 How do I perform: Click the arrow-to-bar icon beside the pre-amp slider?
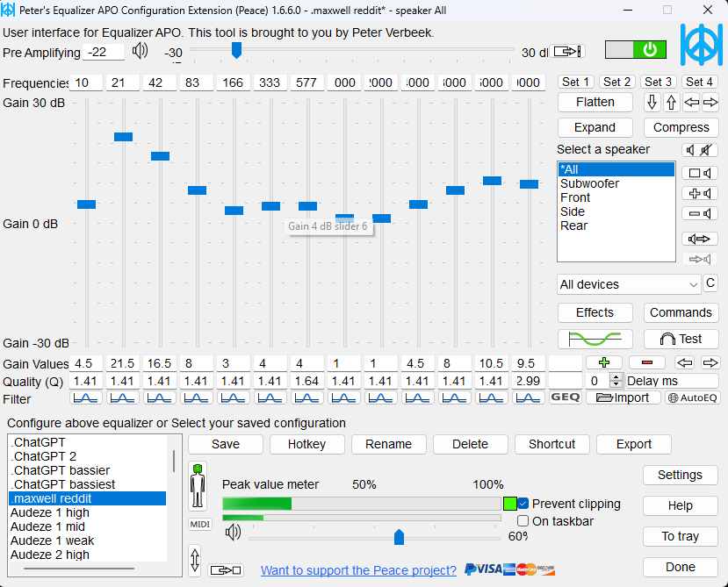click(567, 51)
